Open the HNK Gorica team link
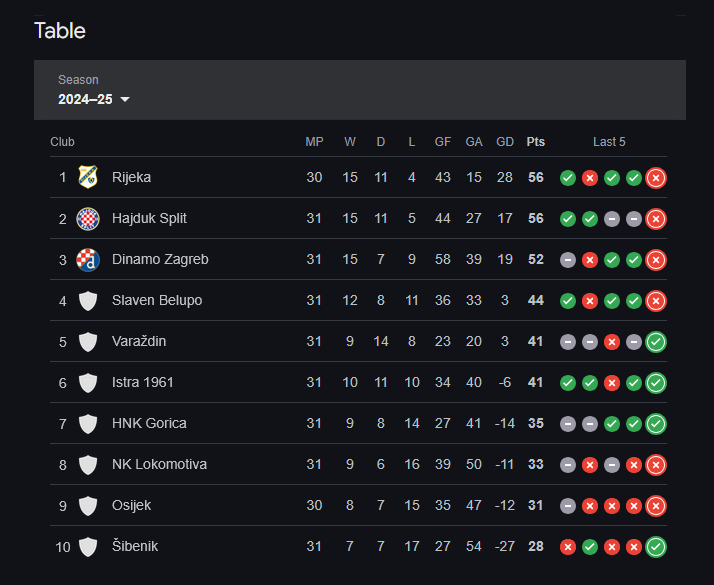The height and width of the screenshot is (585, 714). point(149,423)
